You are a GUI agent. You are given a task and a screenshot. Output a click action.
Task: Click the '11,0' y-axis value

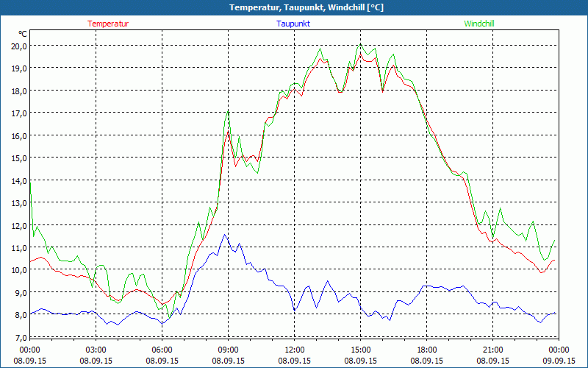tap(19, 247)
